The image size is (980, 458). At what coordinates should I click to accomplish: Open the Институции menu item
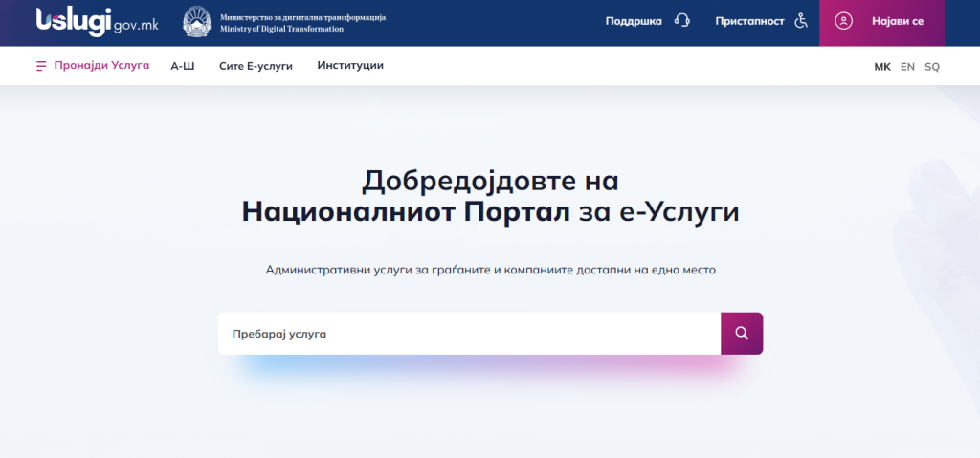point(350,66)
